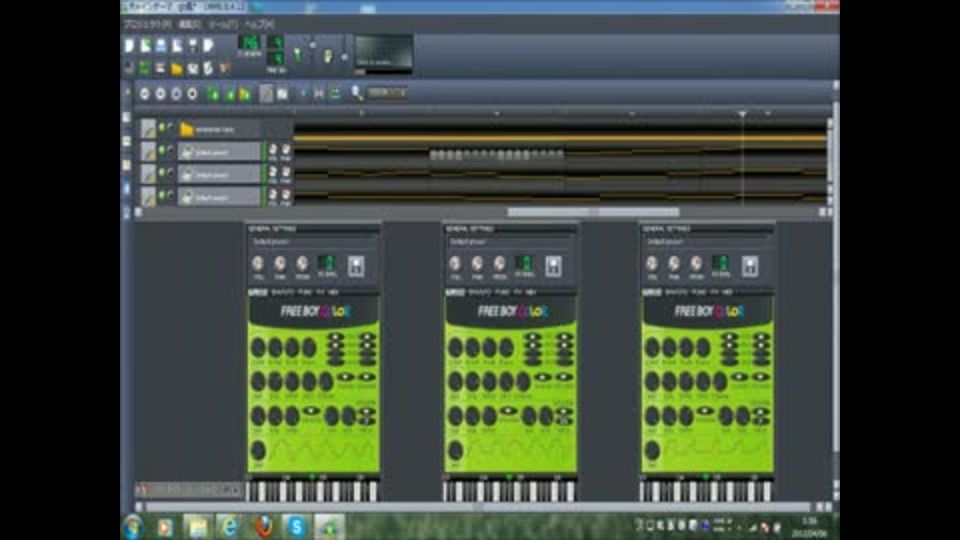Viewport: 960px width, 540px height.
Task: Open Firefox from the taskbar
Action: (263, 527)
